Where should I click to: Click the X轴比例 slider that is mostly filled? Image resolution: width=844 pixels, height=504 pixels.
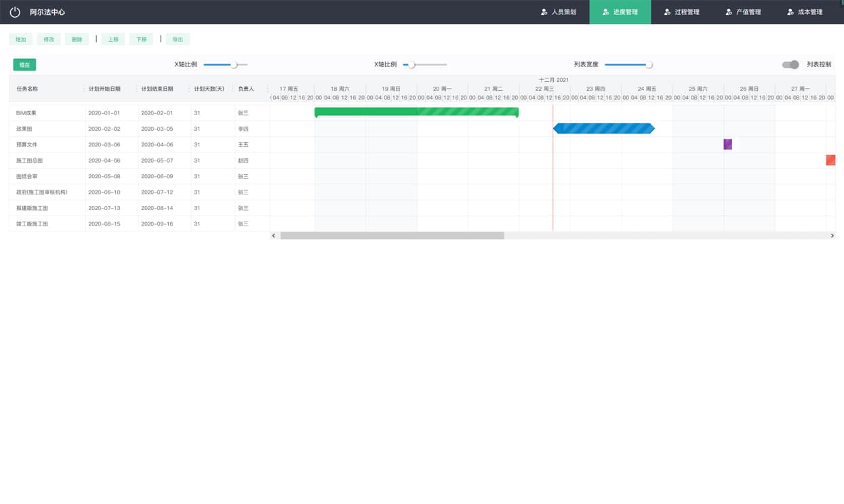pyautogui.click(x=225, y=64)
